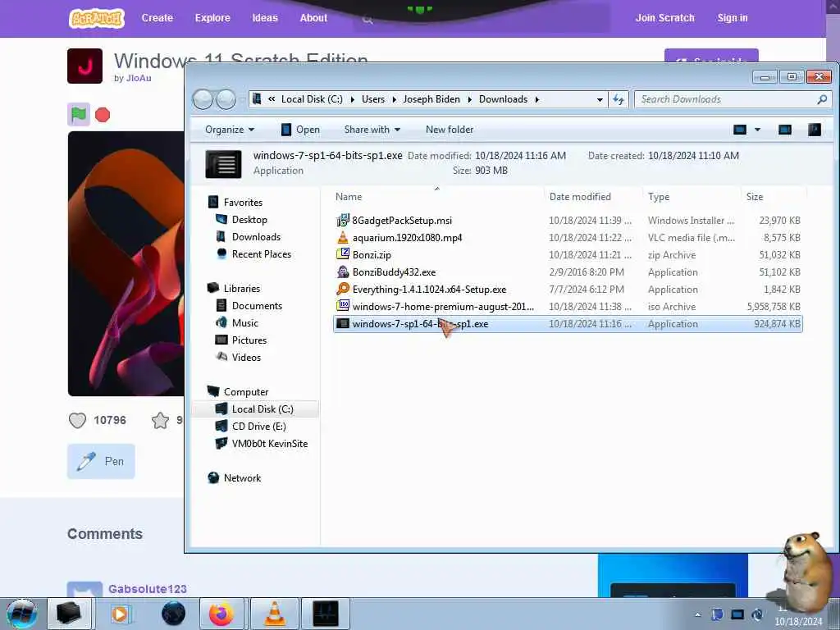Click the Scratch green flag
This screenshot has width=840, height=630.
(79, 115)
